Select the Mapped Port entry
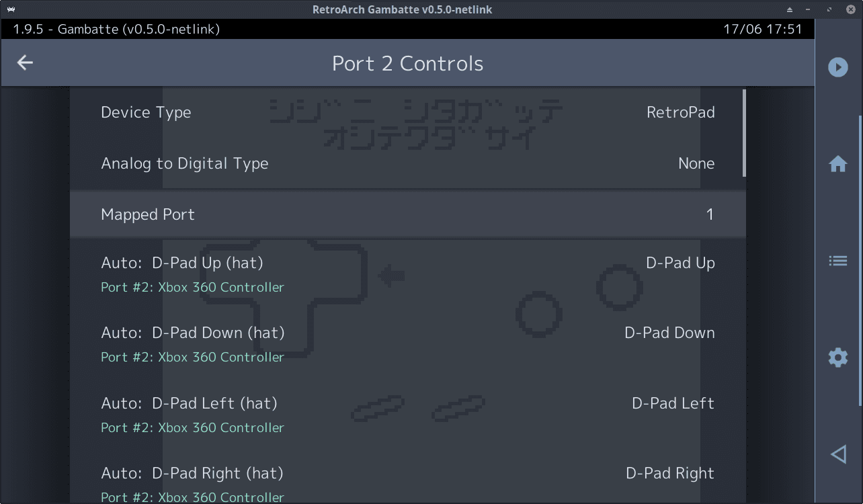This screenshot has width=863, height=504. pyautogui.click(x=408, y=214)
